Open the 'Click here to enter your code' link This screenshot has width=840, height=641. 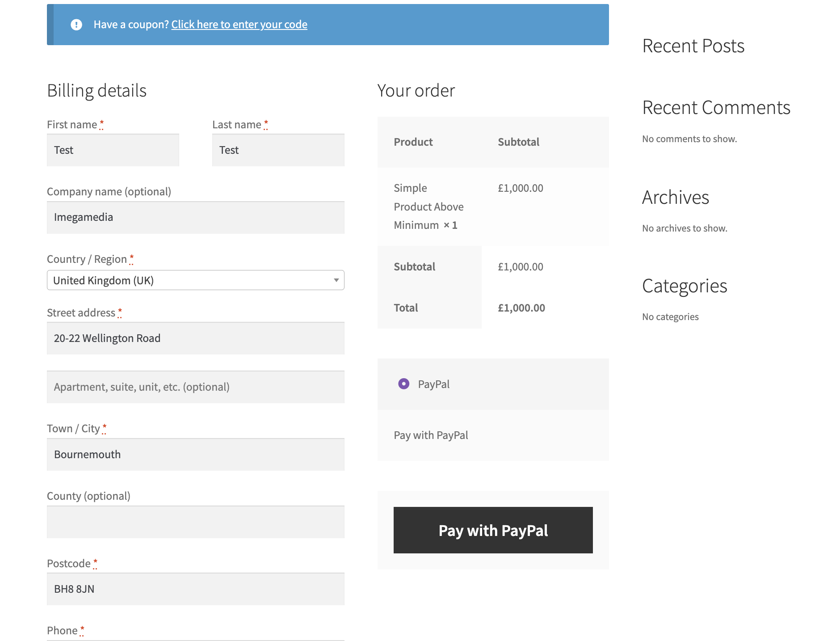[239, 25]
